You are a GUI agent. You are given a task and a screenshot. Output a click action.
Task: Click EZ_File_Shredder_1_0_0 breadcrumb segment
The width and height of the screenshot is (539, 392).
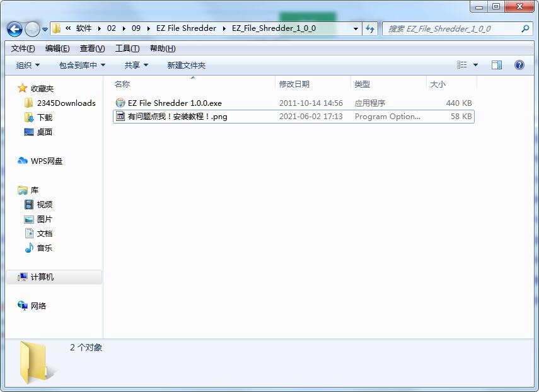274,28
